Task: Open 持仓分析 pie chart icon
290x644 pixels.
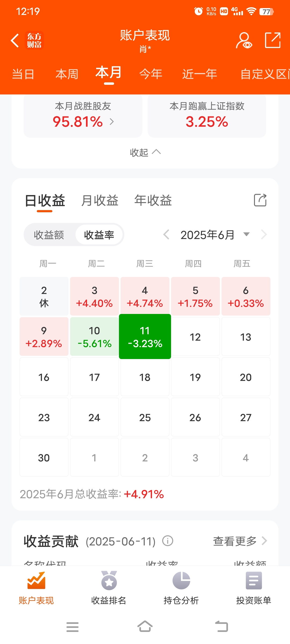Action: [181, 581]
